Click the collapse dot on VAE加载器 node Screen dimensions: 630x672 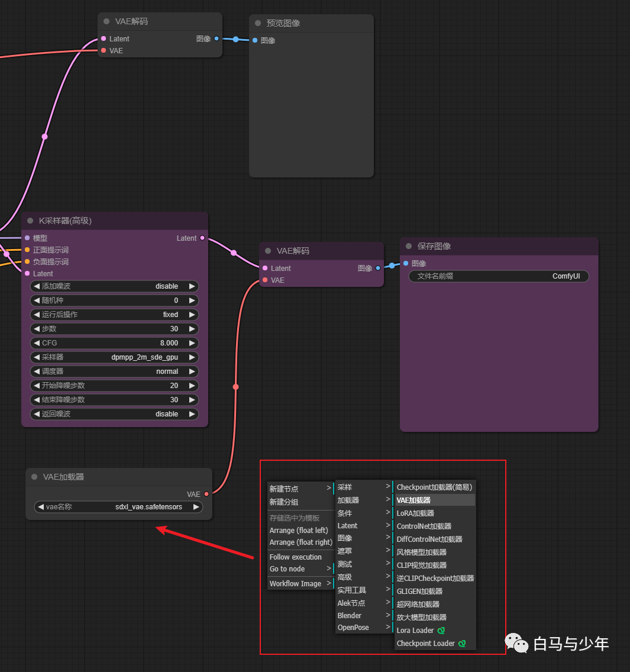tap(35, 477)
